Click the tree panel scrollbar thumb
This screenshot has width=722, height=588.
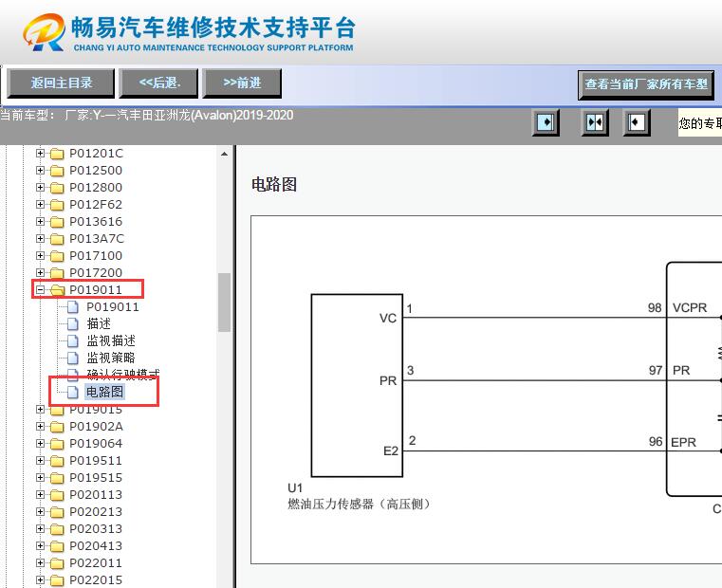pos(224,302)
